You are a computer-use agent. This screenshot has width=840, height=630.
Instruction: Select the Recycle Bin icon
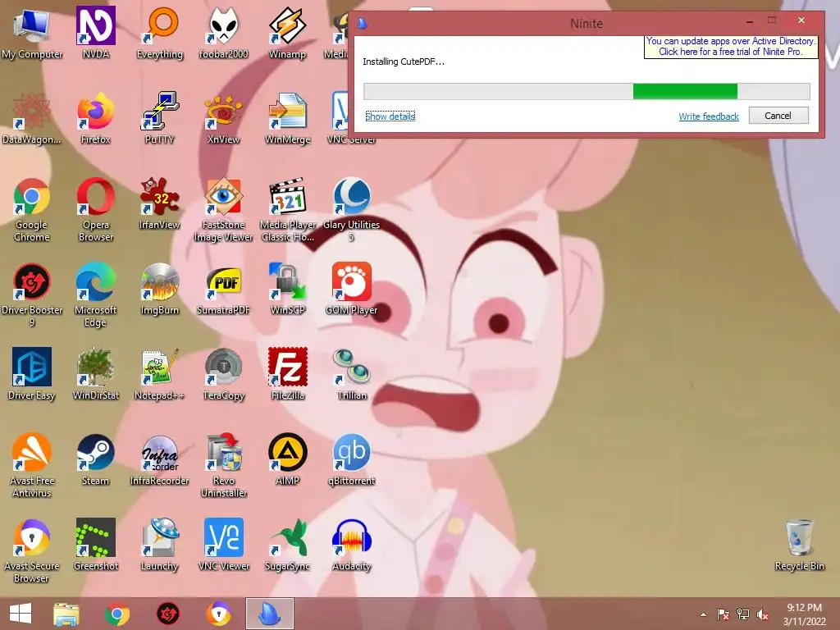(799, 545)
